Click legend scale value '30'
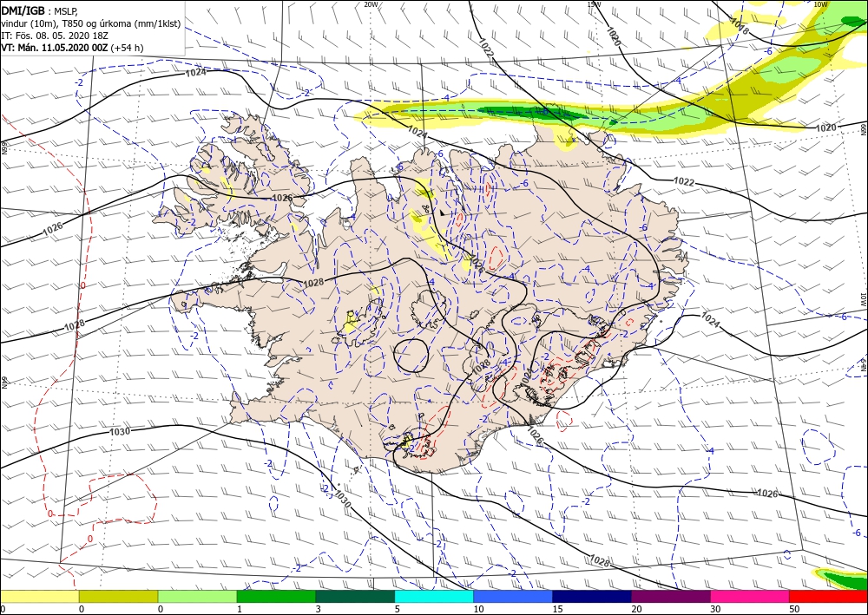This screenshot has width=868, height=615. [x=715, y=609]
